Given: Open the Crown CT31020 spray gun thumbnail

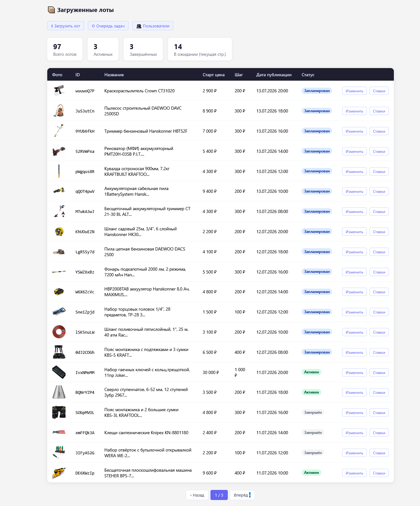Looking at the screenshot, I should pyautogui.click(x=59, y=91).
